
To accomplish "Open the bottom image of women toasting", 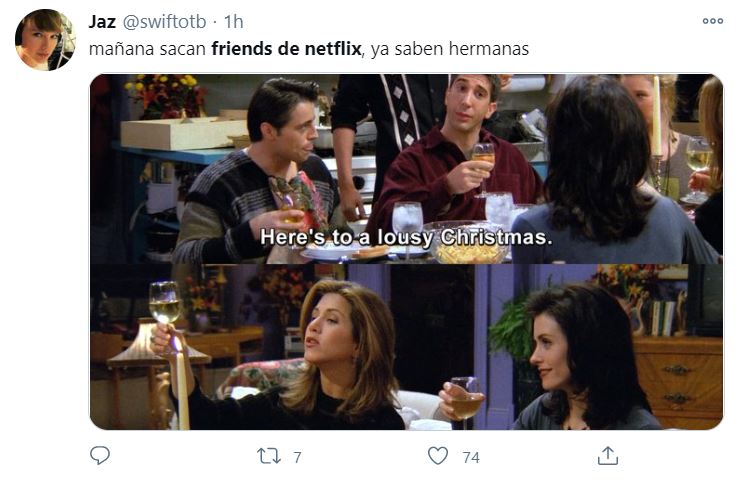I will pyautogui.click(x=407, y=347).
